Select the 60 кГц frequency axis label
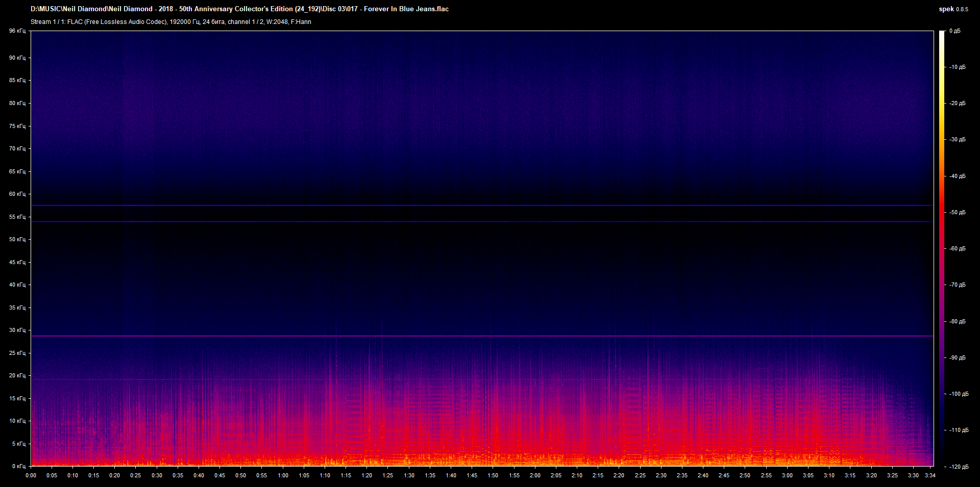 point(17,194)
